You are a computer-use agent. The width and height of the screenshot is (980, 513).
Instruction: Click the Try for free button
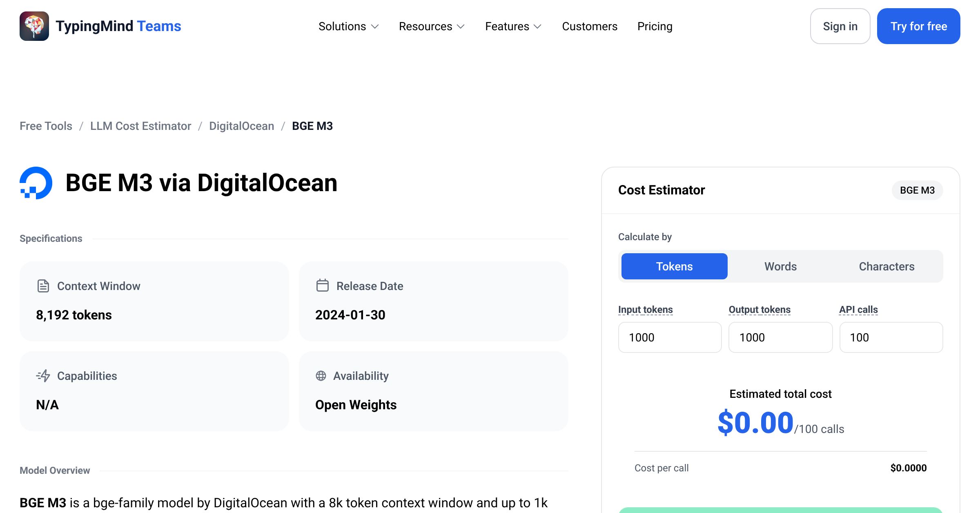(919, 26)
